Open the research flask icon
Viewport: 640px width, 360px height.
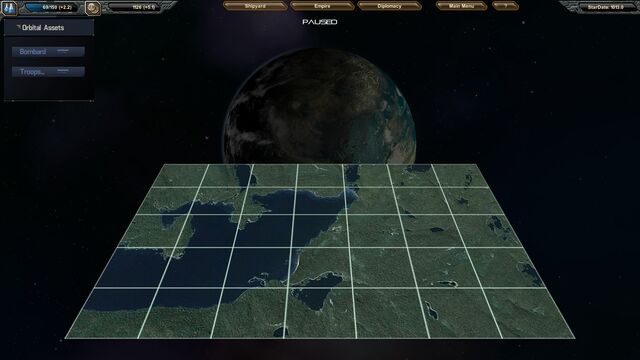point(9,8)
